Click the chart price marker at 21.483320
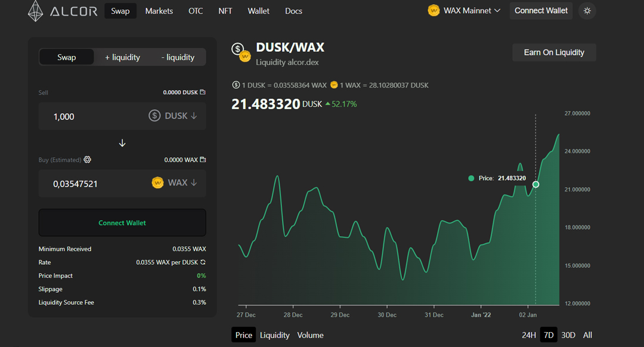The image size is (644, 347). (x=535, y=184)
